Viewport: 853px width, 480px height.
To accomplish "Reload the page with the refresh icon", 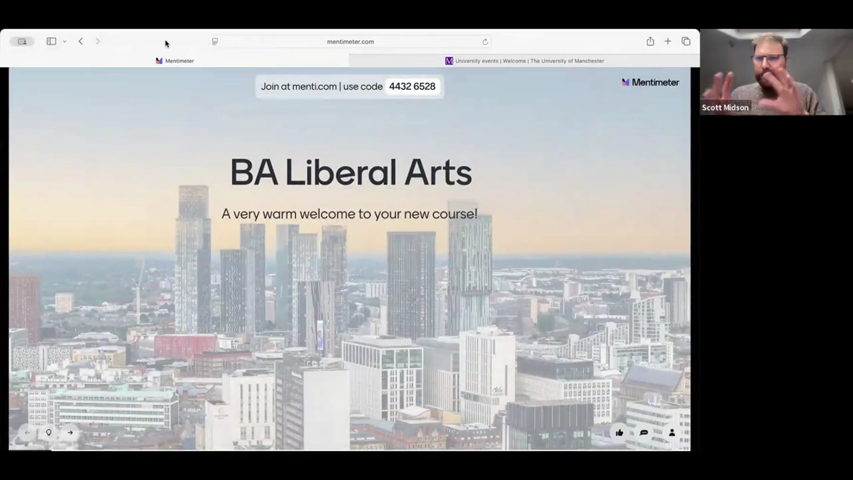I will (485, 42).
